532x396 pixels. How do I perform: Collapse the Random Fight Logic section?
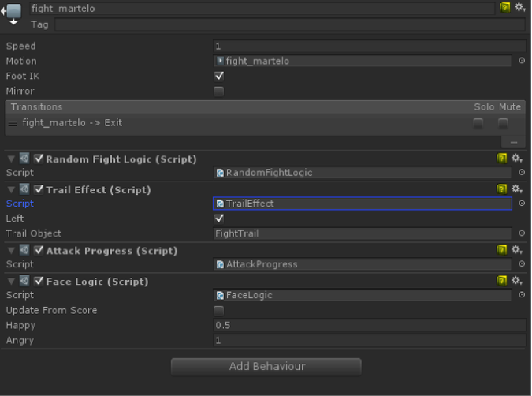pyautogui.click(x=11, y=159)
